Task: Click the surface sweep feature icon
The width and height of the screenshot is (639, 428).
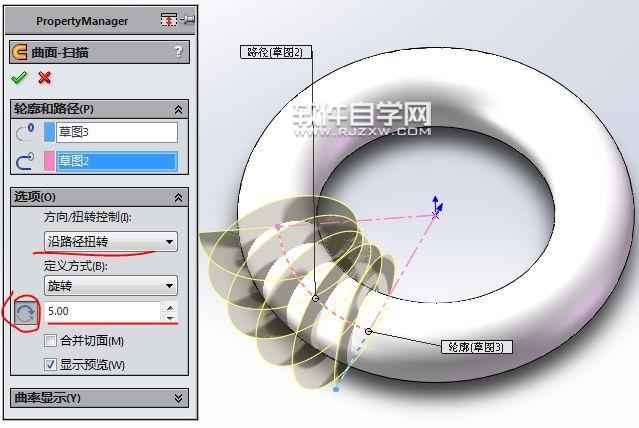Action: click(20, 52)
